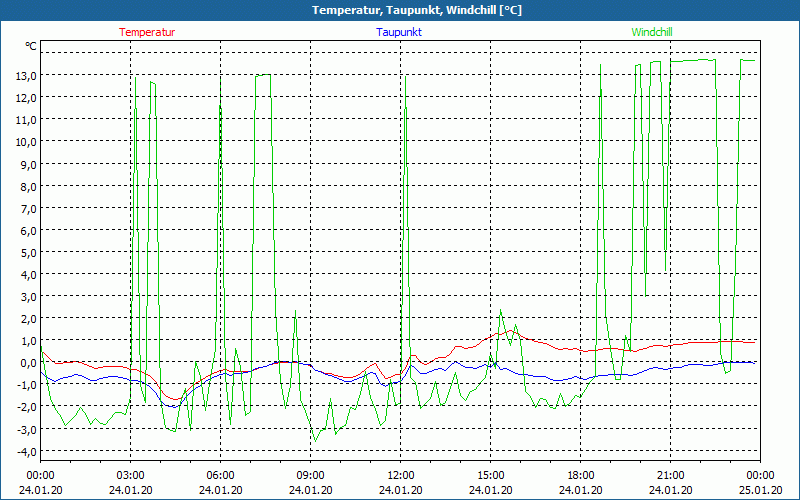This screenshot has height=500, width=800.
Task: Click the 12:00 time axis label
Action: (401, 476)
